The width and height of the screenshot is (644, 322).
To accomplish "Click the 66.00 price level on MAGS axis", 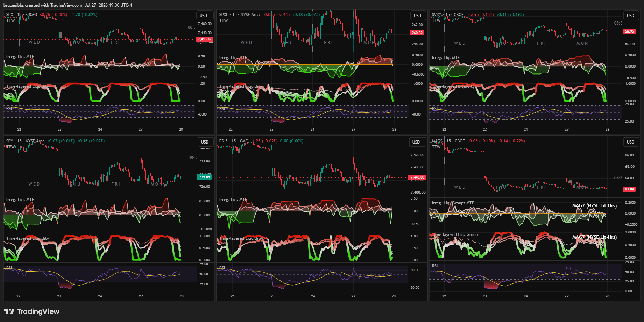I will coord(629,155).
